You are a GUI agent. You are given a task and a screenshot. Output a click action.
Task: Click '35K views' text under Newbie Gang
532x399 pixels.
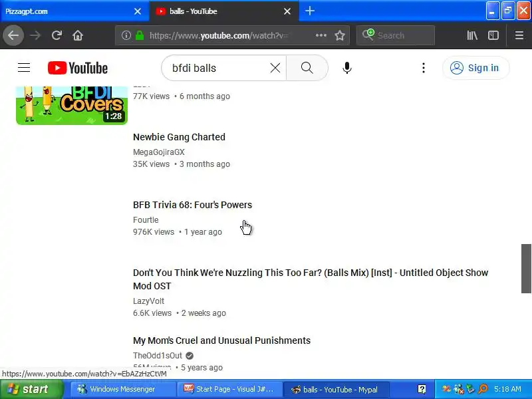click(152, 164)
